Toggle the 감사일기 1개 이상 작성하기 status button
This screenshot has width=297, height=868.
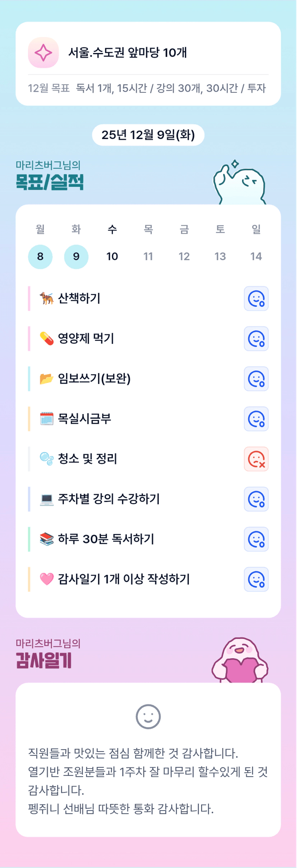coord(256,579)
